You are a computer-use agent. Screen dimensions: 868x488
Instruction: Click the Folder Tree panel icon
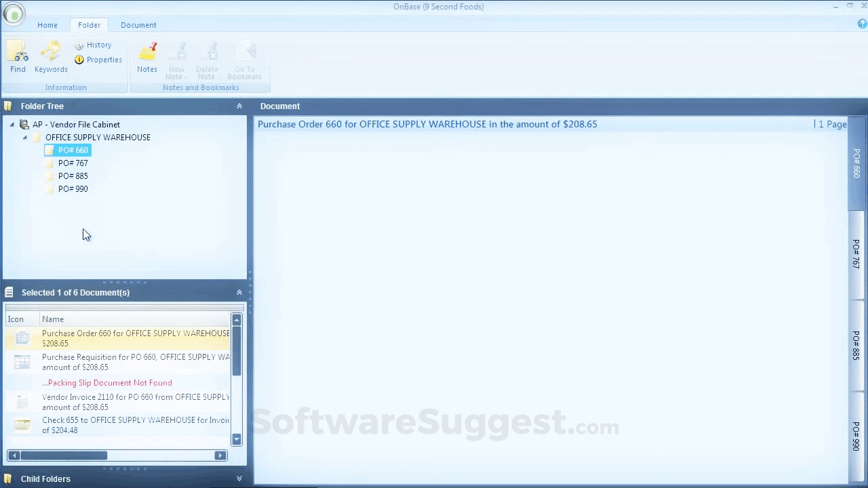click(x=7, y=106)
